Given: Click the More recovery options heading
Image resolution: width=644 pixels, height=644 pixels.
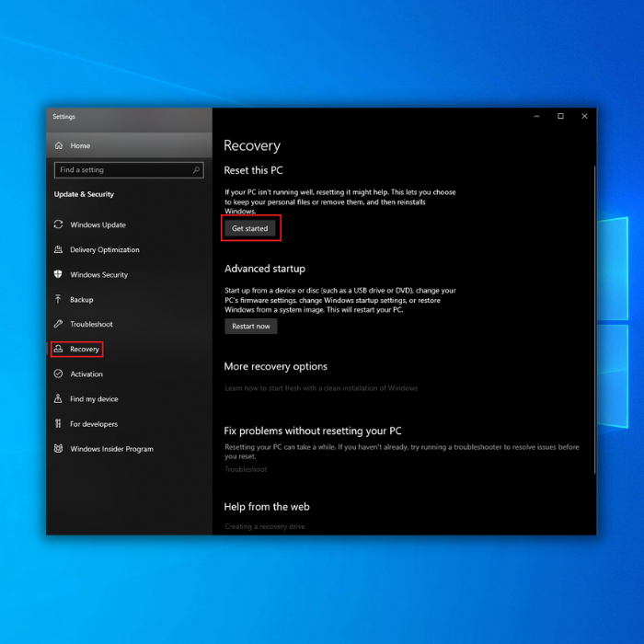Looking at the screenshot, I should coord(276,366).
